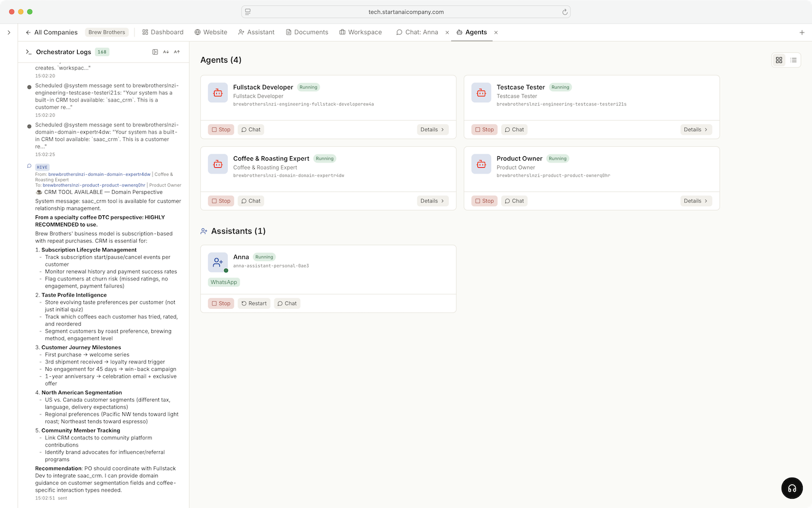Reload the page in address bar
This screenshot has height=508, width=812.
565,12
